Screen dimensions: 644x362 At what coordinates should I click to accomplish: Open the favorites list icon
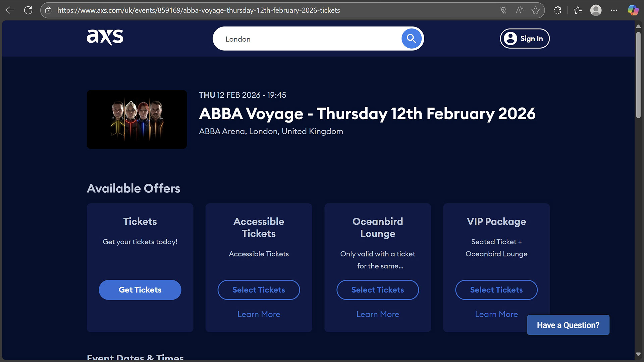click(578, 10)
